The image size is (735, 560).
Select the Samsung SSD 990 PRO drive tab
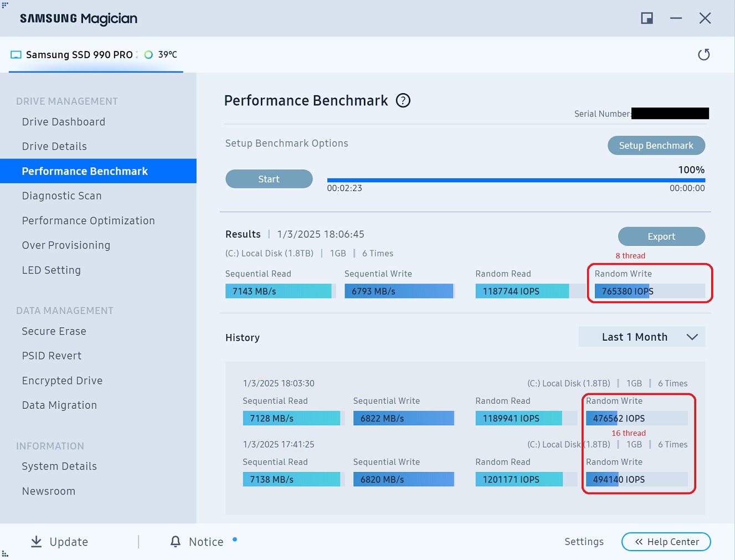pyautogui.click(x=79, y=55)
